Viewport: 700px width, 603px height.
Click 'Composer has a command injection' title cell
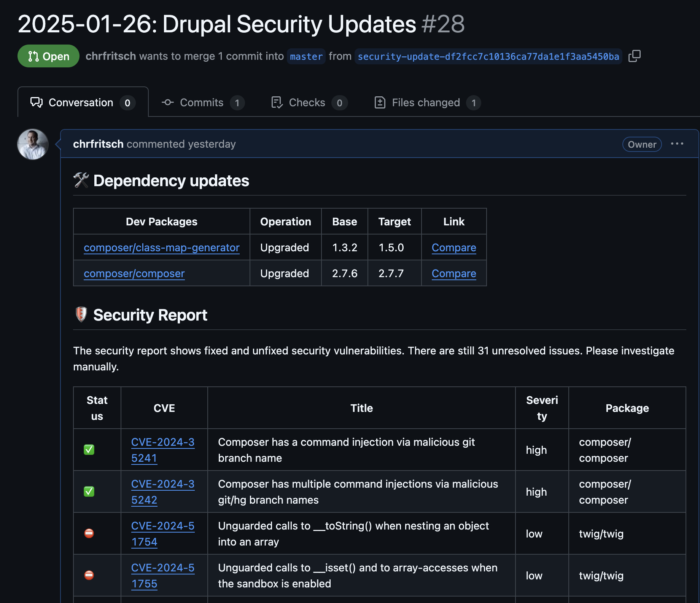[361, 450]
